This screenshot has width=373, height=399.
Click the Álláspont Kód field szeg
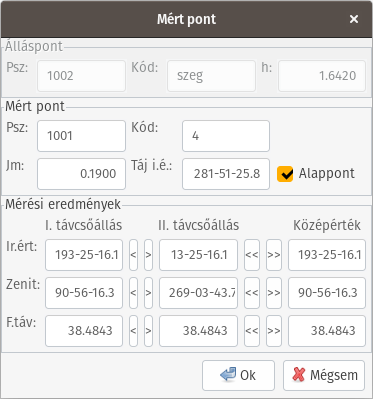pyautogui.click(x=211, y=76)
